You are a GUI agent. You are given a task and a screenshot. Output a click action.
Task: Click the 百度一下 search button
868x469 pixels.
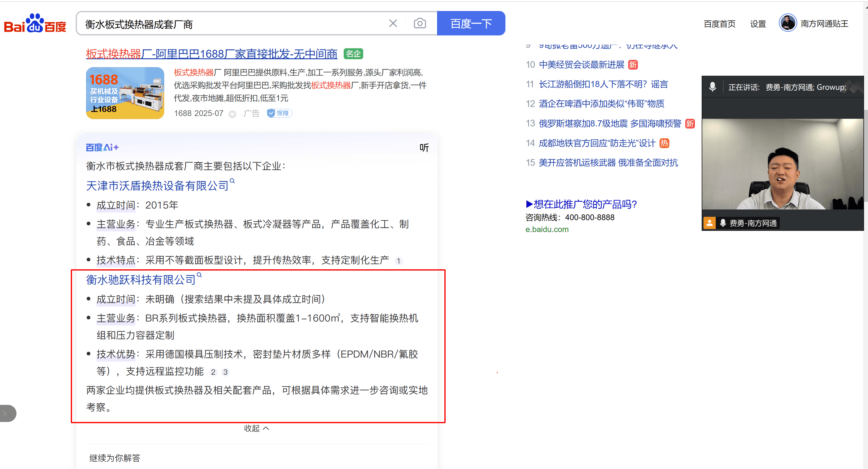(x=471, y=23)
